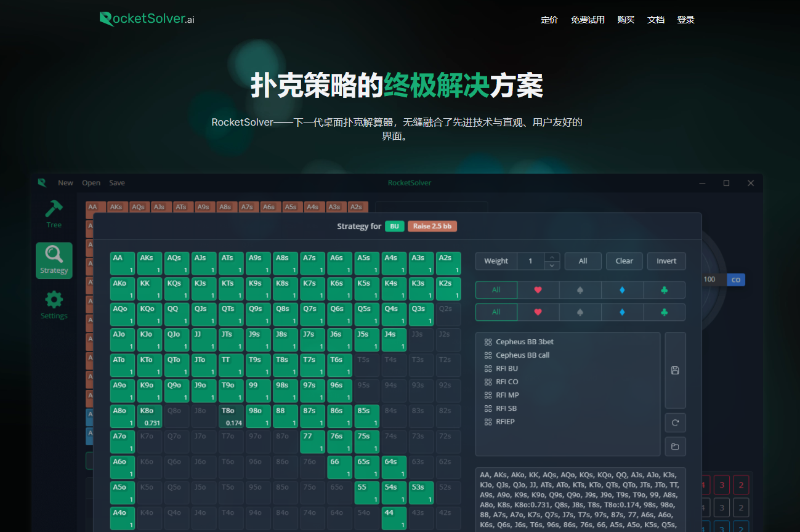This screenshot has height=532, width=800.
Task: Click the hand range text box starting AA, AKs
Action: coord(580,500)
